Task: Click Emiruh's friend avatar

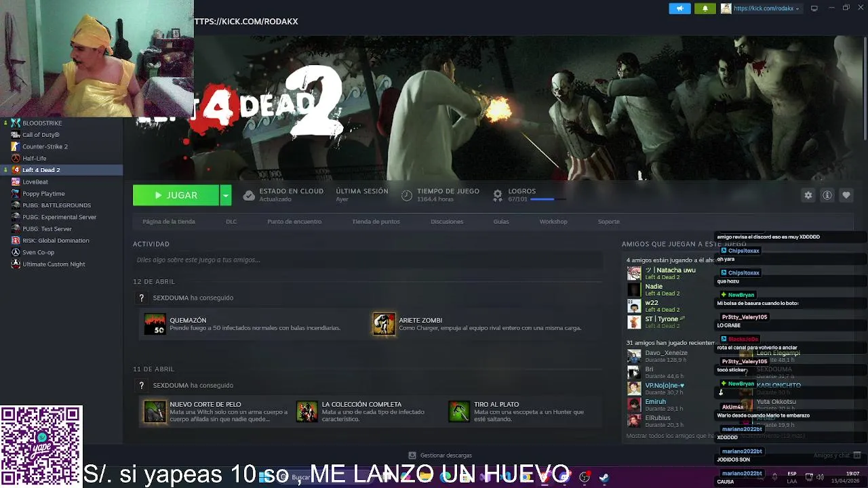Action: pos(634,405)
